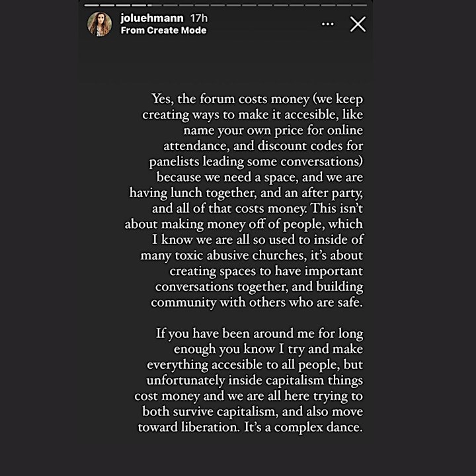The image size is (476, 476).
Task: Select the fourth completed progress segment
Action: (139, 5)
